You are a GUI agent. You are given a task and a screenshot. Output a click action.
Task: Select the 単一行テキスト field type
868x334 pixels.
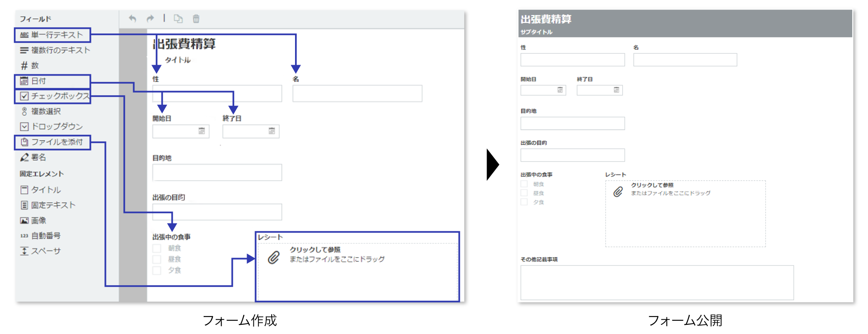click(x=53, y=35)
